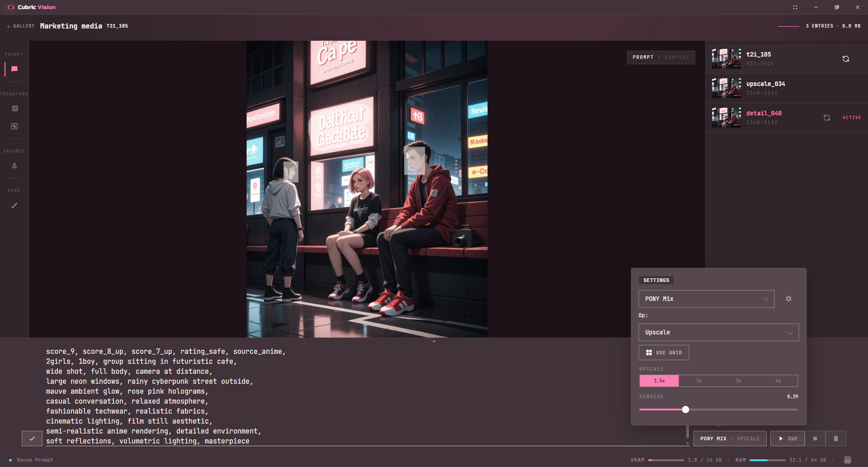Click the T2I_105 tag in header

(117, 26)
